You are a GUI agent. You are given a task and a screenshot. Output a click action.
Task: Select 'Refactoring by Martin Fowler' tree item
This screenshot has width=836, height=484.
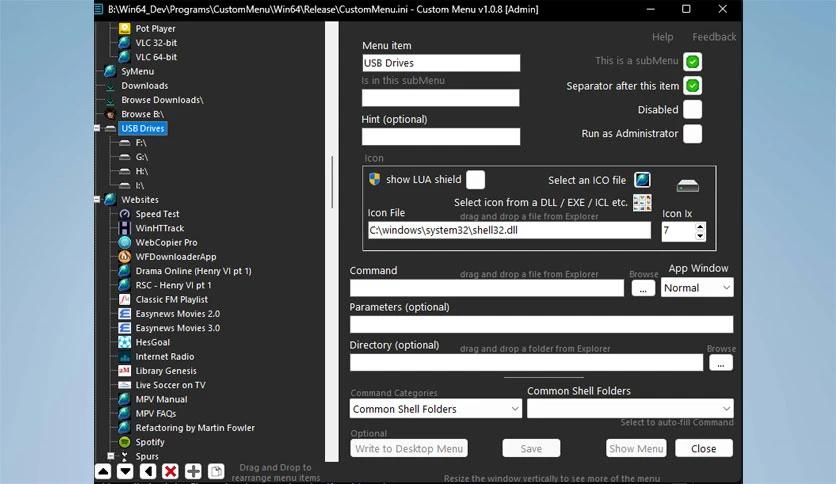pyautogui.click(x=195, y=427)
